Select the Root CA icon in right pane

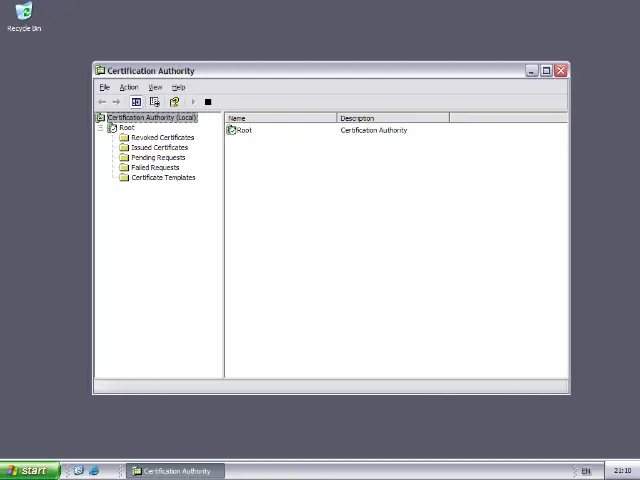tap(232, 130)
